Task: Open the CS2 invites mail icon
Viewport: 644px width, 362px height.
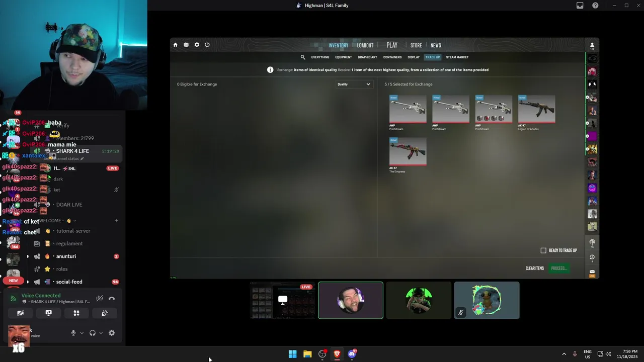Action: [592, 272]
